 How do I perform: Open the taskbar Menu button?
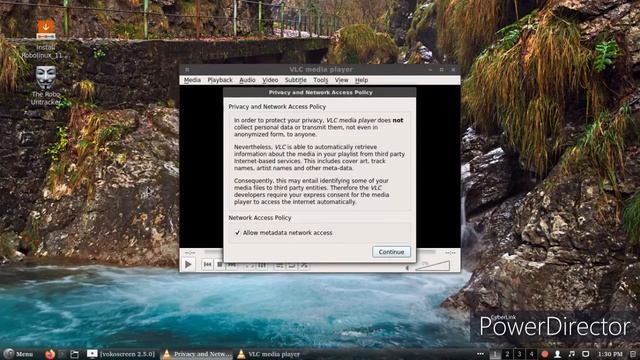tap(18, 354)
